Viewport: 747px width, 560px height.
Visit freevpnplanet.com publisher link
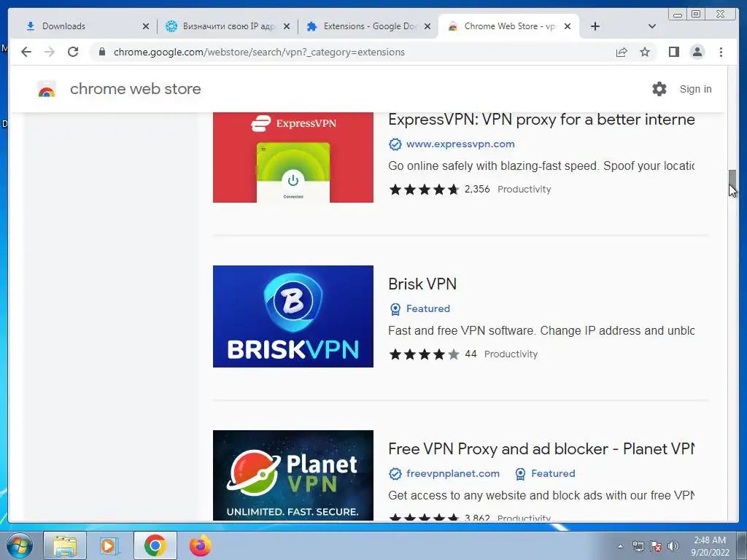point(452,473)
